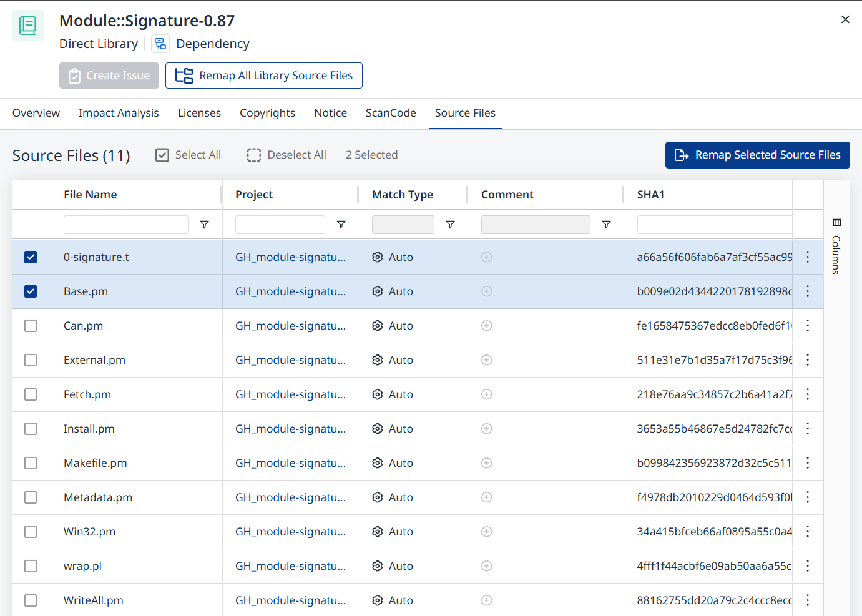Click Deselect All to clear selection
Screen dimensions: 862x616
pyautogui.click(x=287, y=155)
